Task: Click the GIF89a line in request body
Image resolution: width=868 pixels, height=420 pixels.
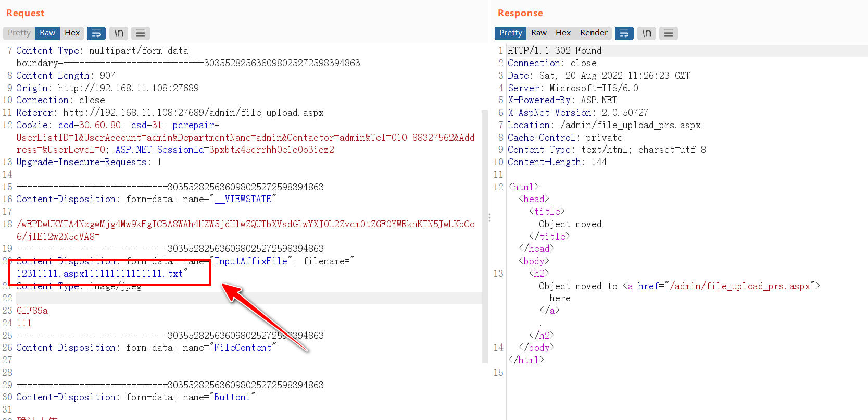Action: 32,311
